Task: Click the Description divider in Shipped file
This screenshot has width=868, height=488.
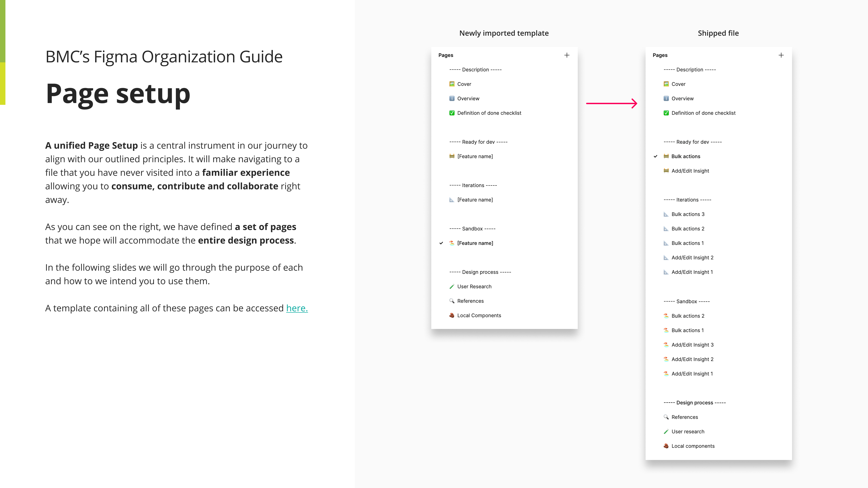Action: pyautogui.click(x=690, y=70)
